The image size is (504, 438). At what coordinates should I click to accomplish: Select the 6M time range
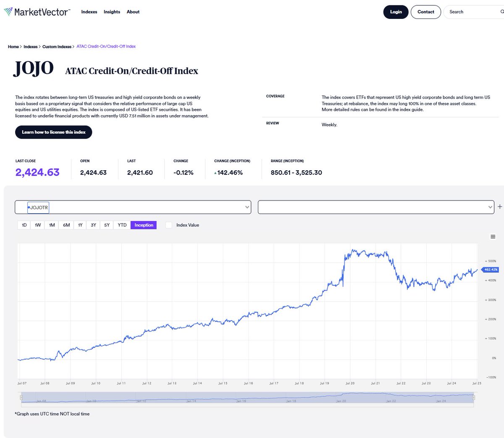tap(66, 225)
